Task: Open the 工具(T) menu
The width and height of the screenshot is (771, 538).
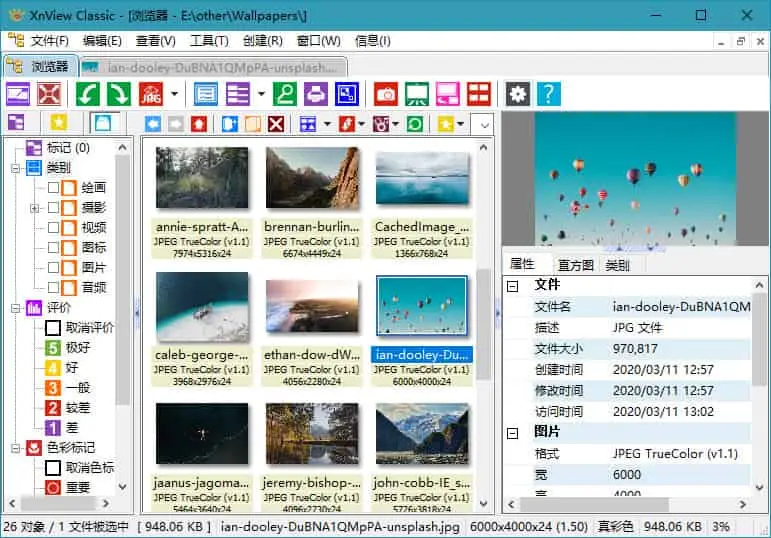Action: point(209,41)
